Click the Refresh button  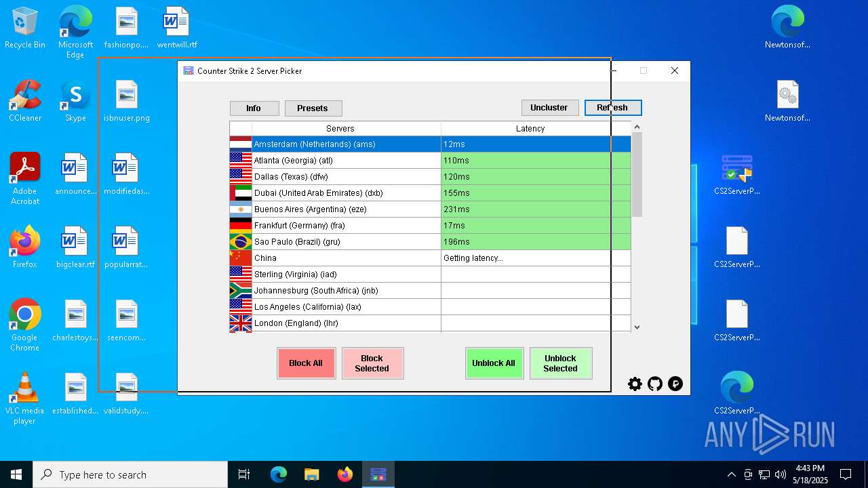click(612, 108)
